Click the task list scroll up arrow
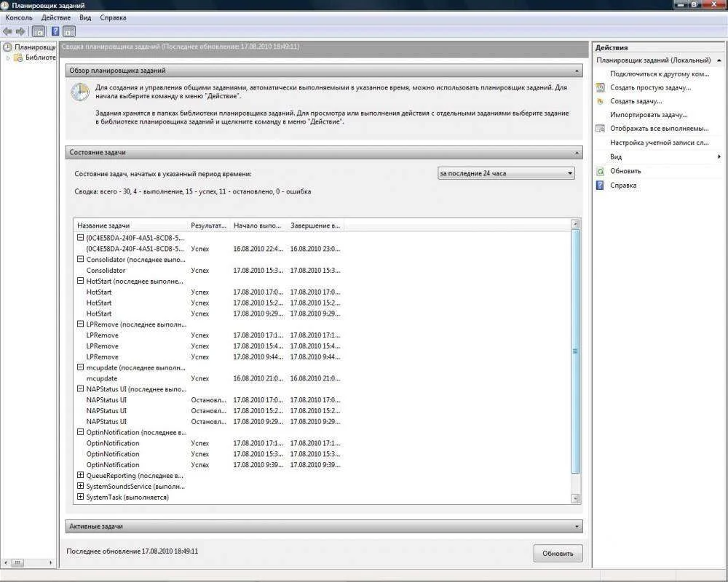The width and height of the screenshot is (728, 582). pyautogui.click(x=575, y=224)
